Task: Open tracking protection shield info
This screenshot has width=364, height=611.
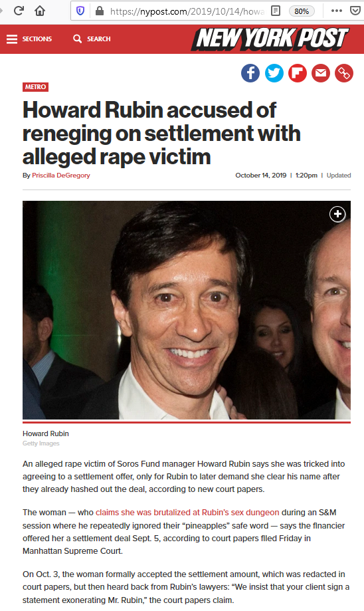Action: click(80, 11)
